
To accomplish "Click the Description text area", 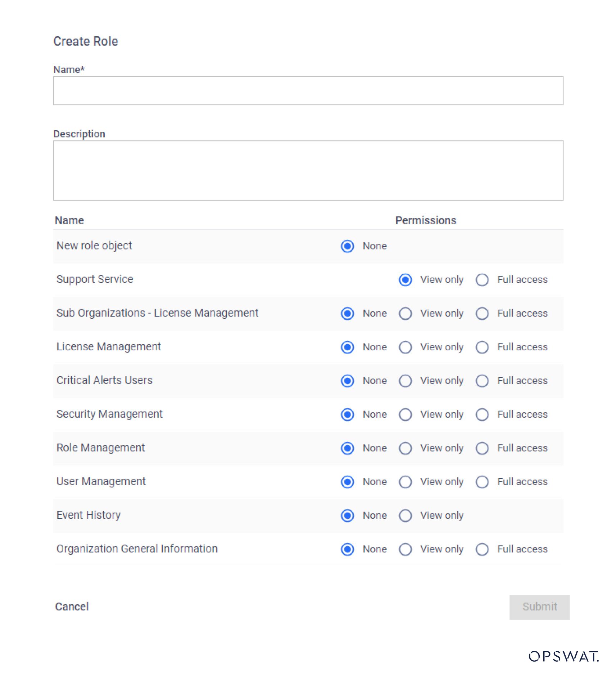I will 308,170.
